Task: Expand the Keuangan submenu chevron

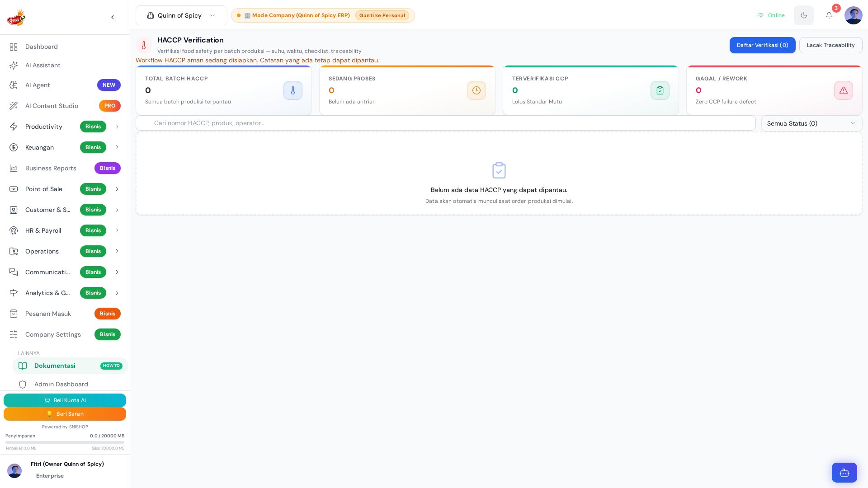Action: click(117, 147)
